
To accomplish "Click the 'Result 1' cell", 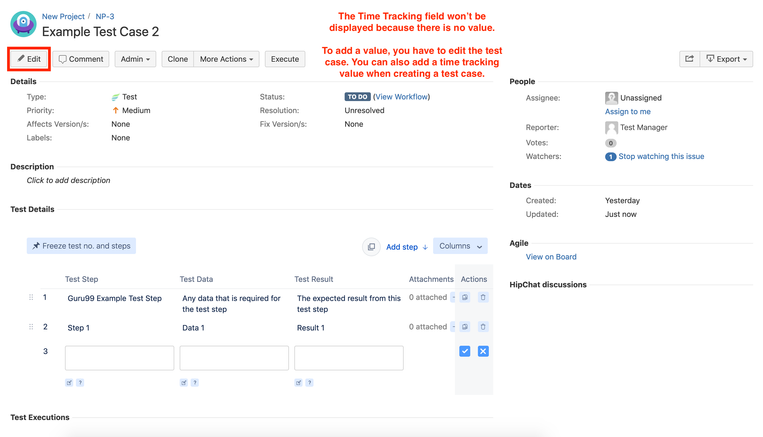I will [x=310, y=328].
